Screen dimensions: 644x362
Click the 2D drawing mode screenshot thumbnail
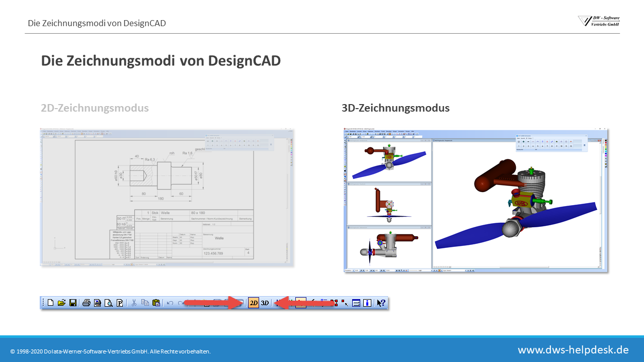(x=167, y=197)
